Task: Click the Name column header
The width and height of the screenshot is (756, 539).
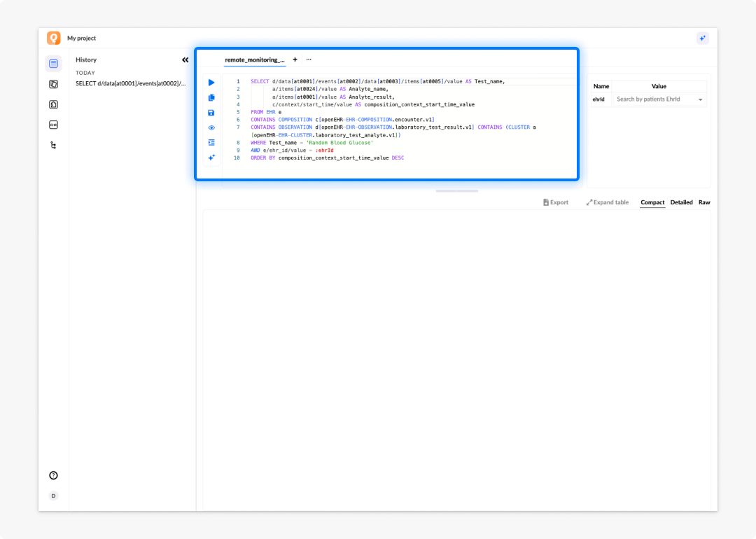Action: point(601,86)
